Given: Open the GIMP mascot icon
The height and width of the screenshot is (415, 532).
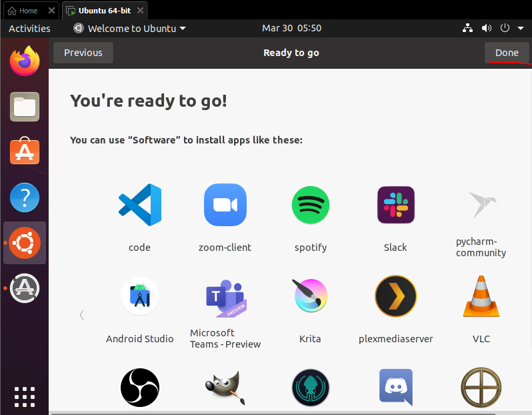Looking at the screenshot, I should [x=225, y=388].
